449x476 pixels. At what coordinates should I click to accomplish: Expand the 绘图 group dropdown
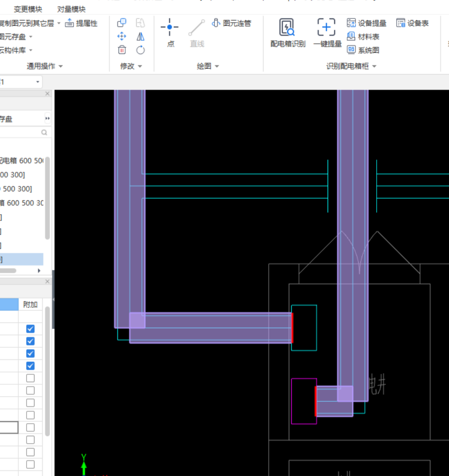[217, 66]
